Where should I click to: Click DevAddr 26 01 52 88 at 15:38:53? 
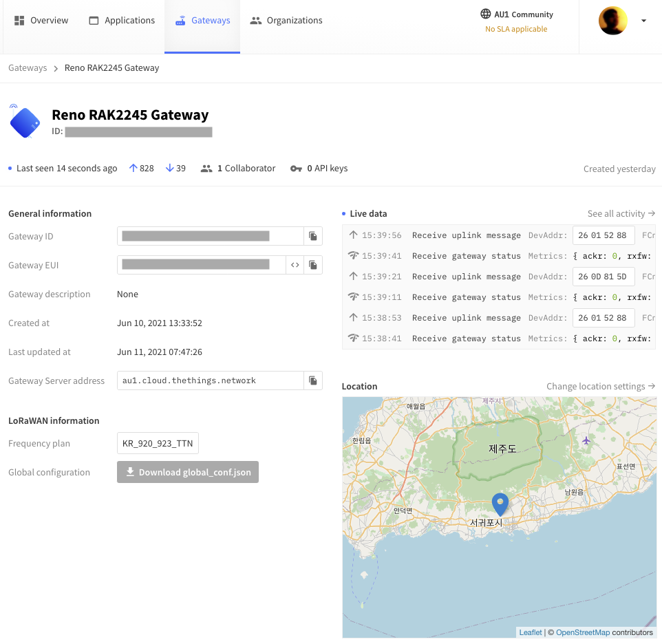604,318
